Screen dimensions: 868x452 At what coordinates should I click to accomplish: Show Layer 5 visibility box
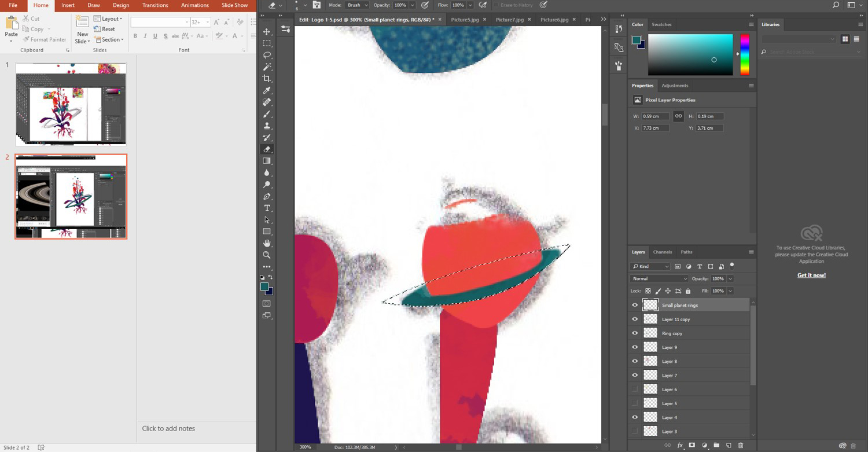pyautogui.click(x=635, y=403)
